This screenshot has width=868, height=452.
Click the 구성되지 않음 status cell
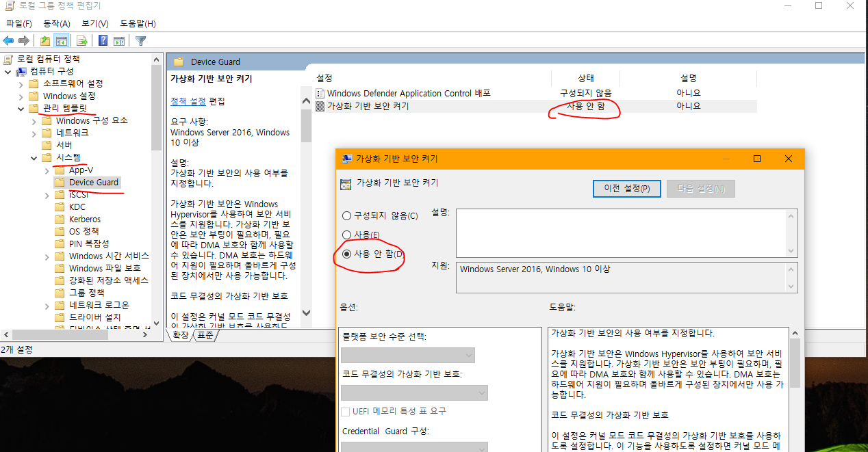click(586, 93)
